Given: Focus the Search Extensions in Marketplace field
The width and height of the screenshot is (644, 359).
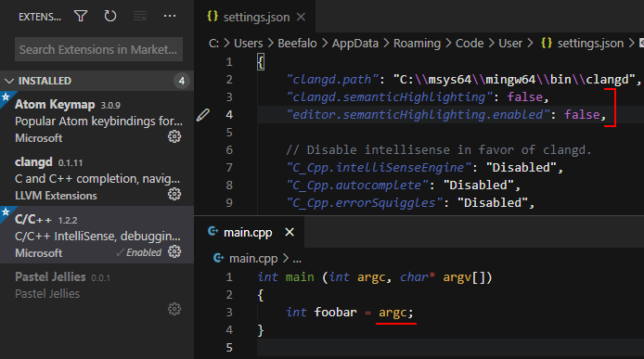Looking at the screenshot, I should [x=98, y=49].
